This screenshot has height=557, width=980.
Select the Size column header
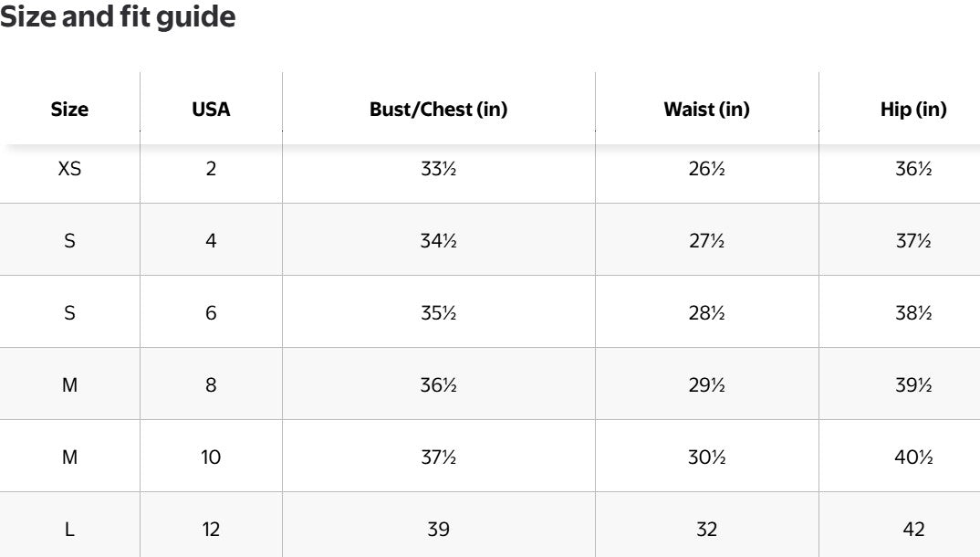(69, 110)
